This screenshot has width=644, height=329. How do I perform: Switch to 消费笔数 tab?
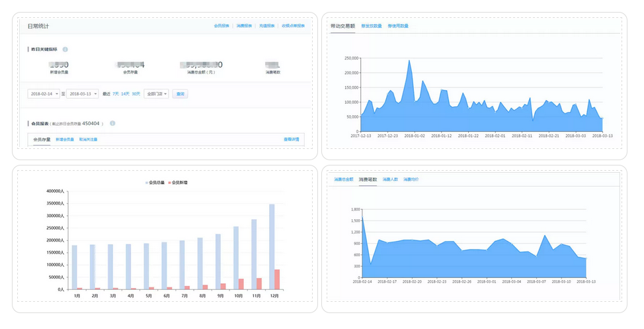coord(368,179)
